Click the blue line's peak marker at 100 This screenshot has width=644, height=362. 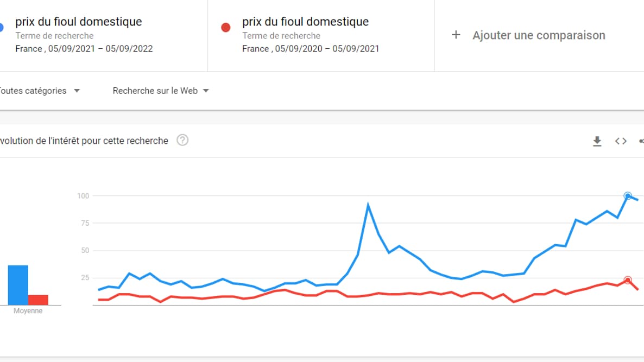[628, 196]
